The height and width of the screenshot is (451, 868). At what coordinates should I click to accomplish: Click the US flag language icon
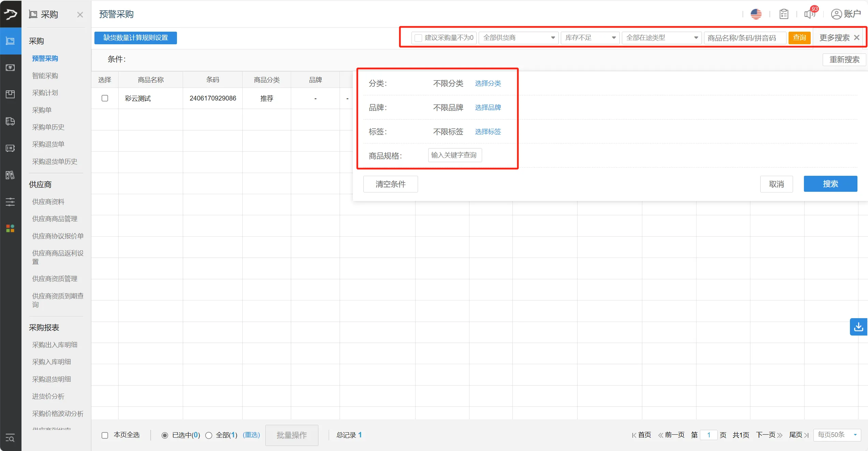coord(756,14)
